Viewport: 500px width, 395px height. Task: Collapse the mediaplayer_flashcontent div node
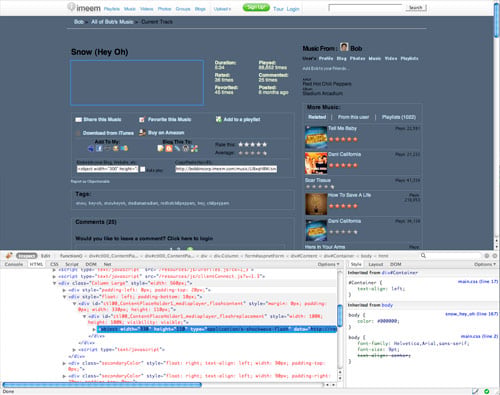(x=74, y=304)
